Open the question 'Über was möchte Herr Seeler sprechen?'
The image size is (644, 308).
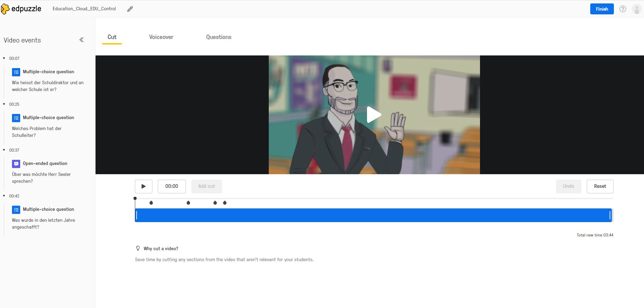(41, 178)
